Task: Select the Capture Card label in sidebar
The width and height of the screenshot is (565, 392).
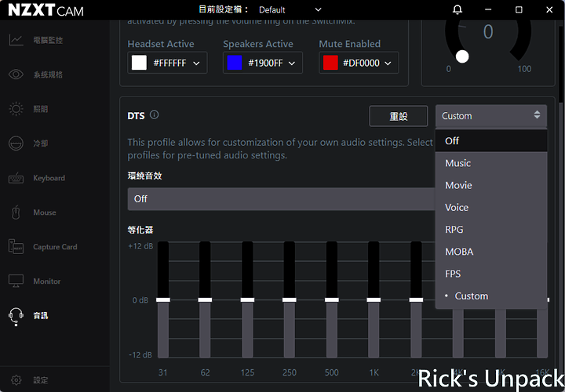Action: point(55,247)
